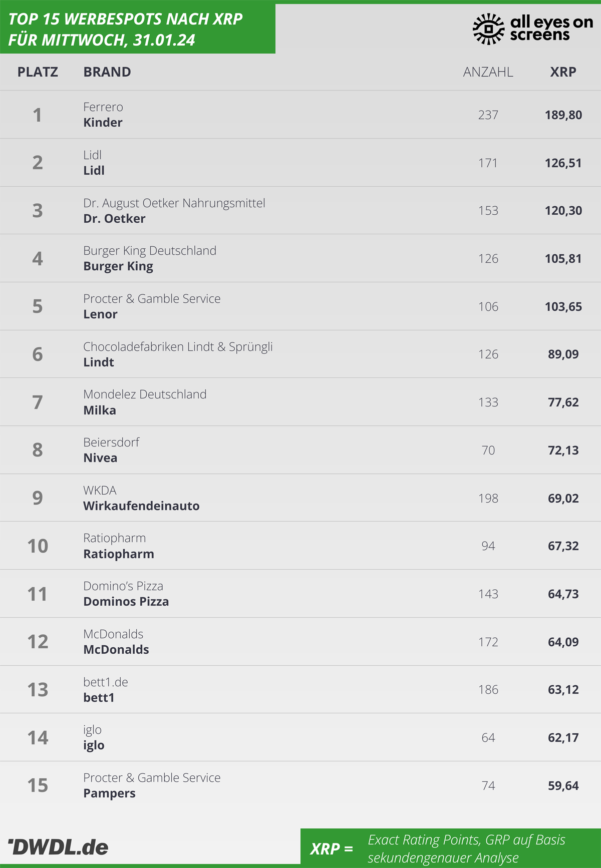The width and height of the screenshot is (601, 868).
Task: Click the Nivea brand name
Action: pos(101,458)
